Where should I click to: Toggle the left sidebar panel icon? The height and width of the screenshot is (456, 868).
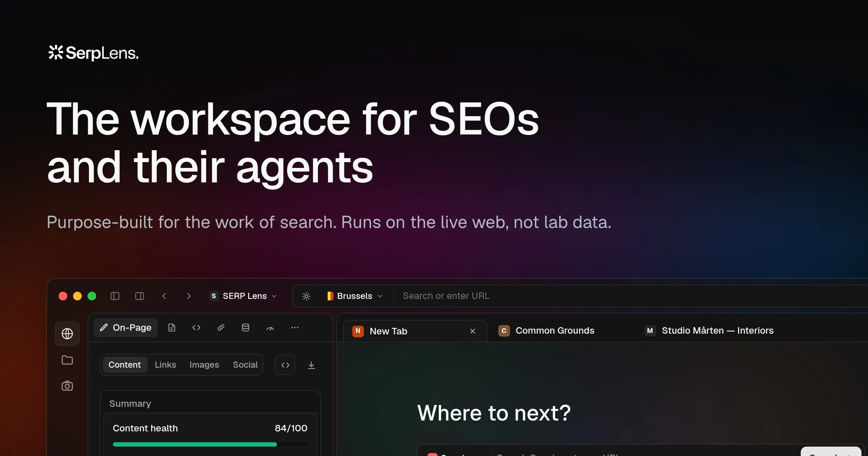pos(115,296)
